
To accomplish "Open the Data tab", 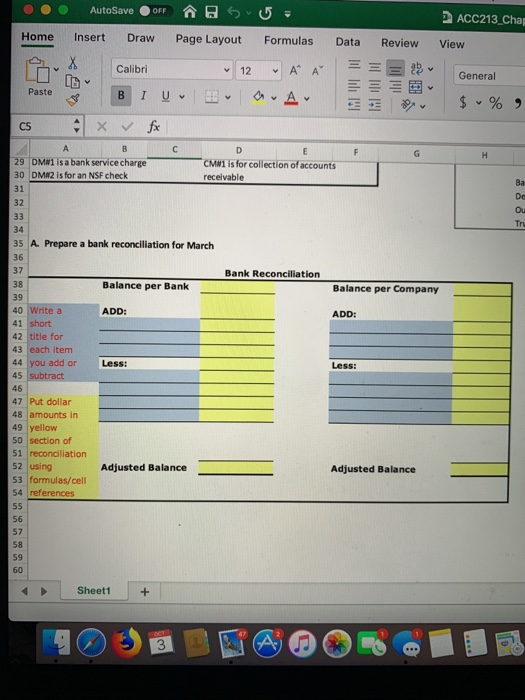I will 348,42.
